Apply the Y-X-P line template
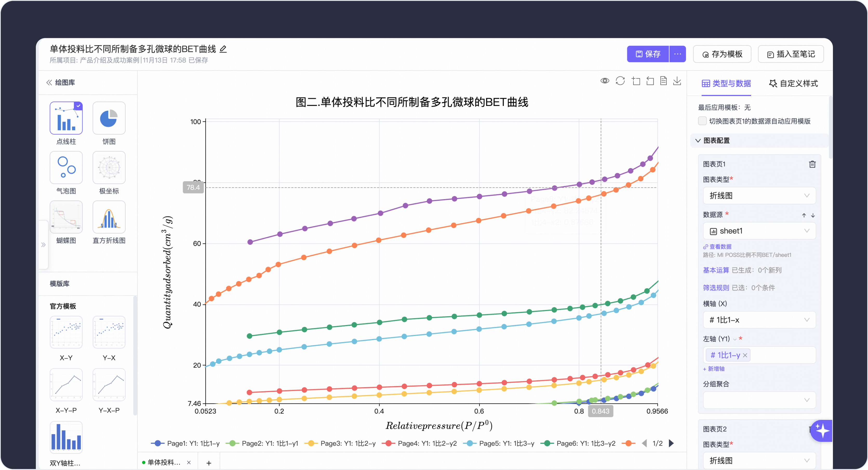Viewport: 868px width, 470px height. pyautogui.click(x=109, y=385)
